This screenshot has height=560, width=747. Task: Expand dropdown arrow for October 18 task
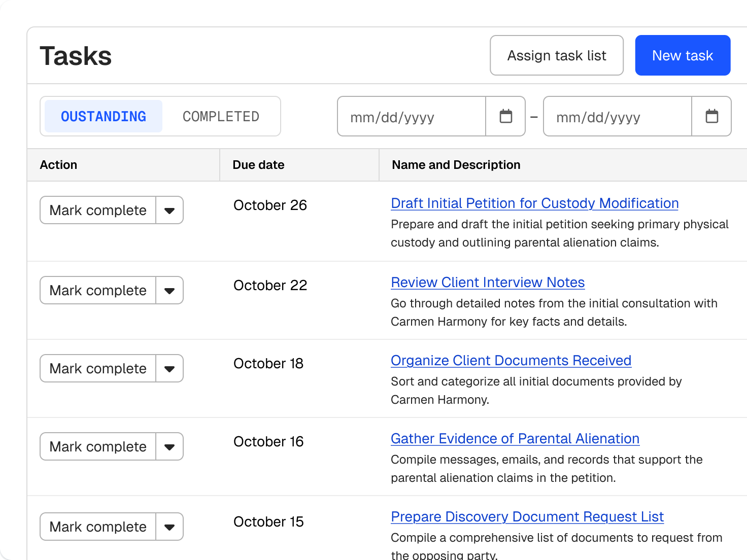[169, 368]
